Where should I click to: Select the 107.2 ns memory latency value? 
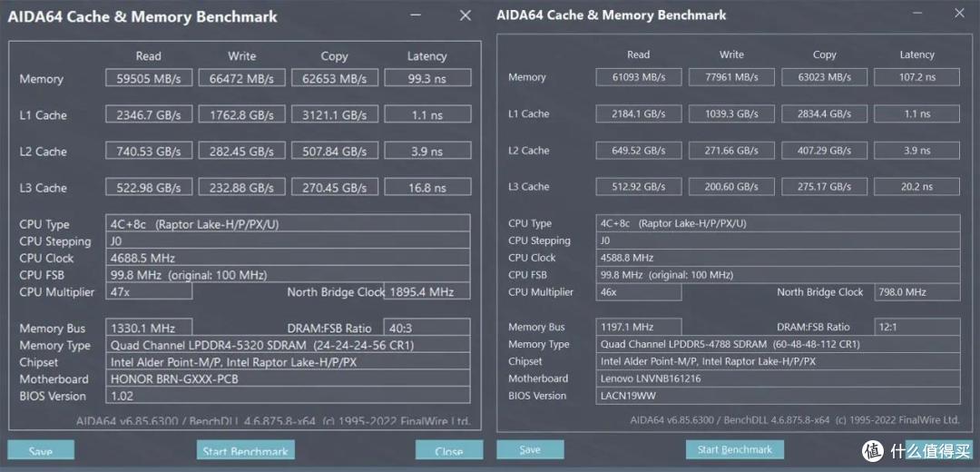coord(916,77)
